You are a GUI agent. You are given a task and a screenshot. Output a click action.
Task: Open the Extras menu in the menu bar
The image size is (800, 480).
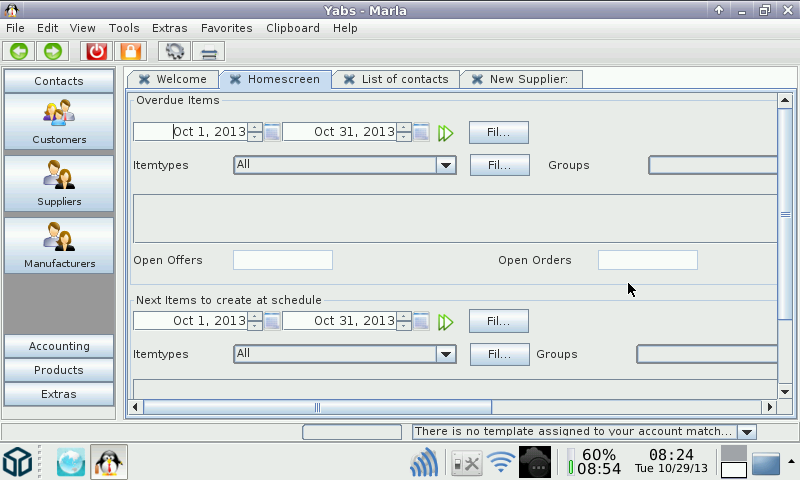169,28
